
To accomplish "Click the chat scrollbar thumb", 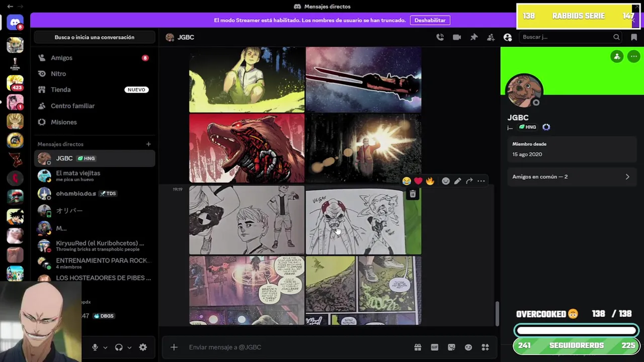I will (498, 314).
